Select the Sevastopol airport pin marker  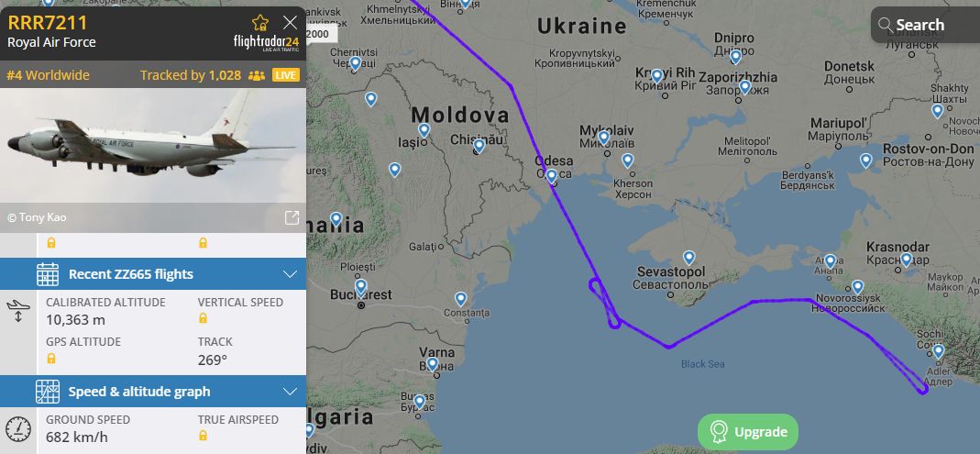point(688,257)
